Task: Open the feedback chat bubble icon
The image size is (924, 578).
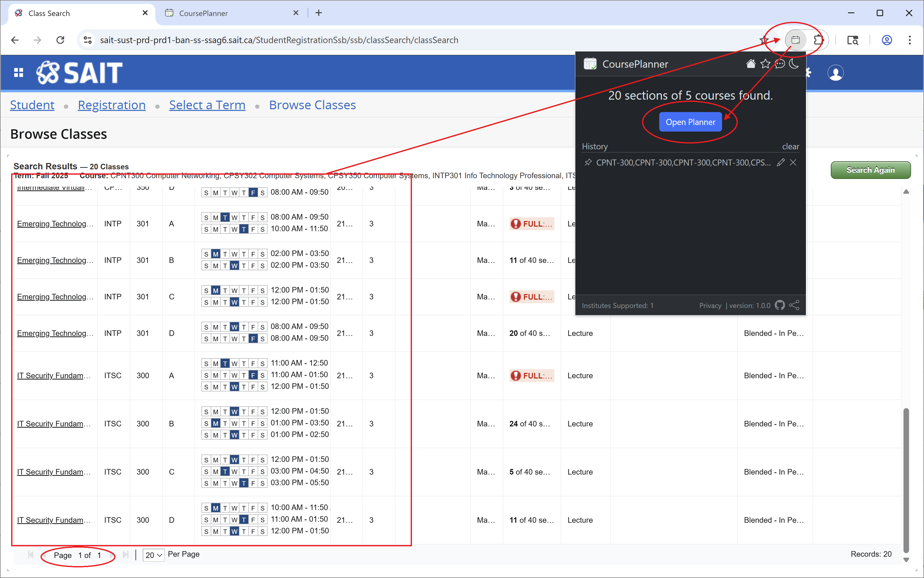Action: click(780, 64)
